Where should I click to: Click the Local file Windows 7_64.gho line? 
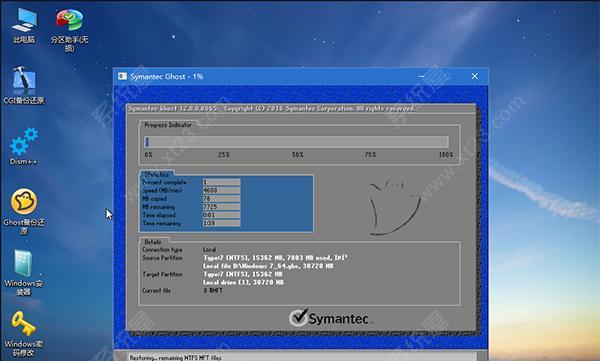(x=268, y=266)
